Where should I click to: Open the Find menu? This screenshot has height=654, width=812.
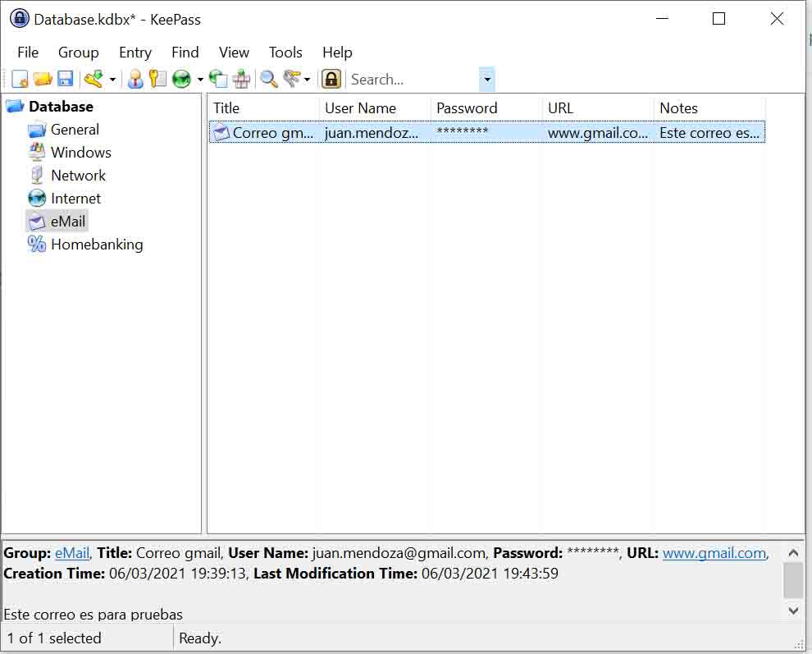pos(185,53)
